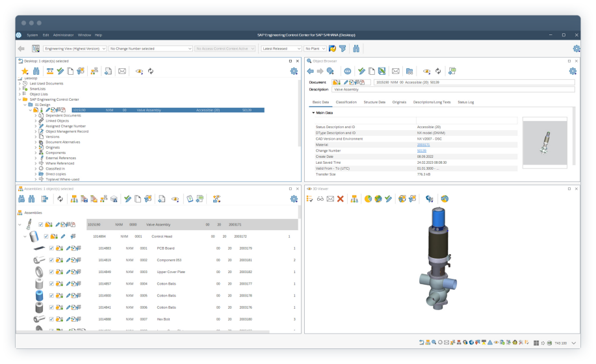Click the funnel filter icon in main toolbar

pyautogui.click(x=343, y=49)
